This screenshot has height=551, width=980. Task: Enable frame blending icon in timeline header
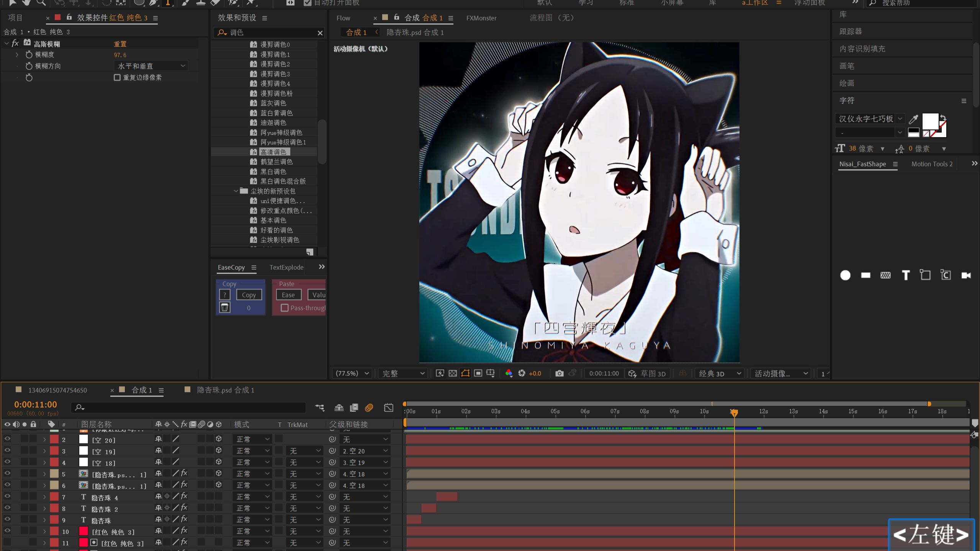[354, 408]
